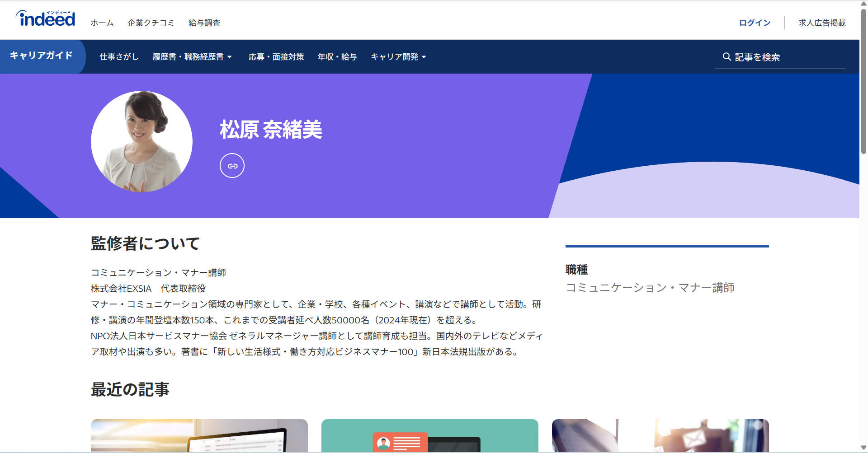
Task: Click the 職種 label in sidebar
Action: [576, 270]
